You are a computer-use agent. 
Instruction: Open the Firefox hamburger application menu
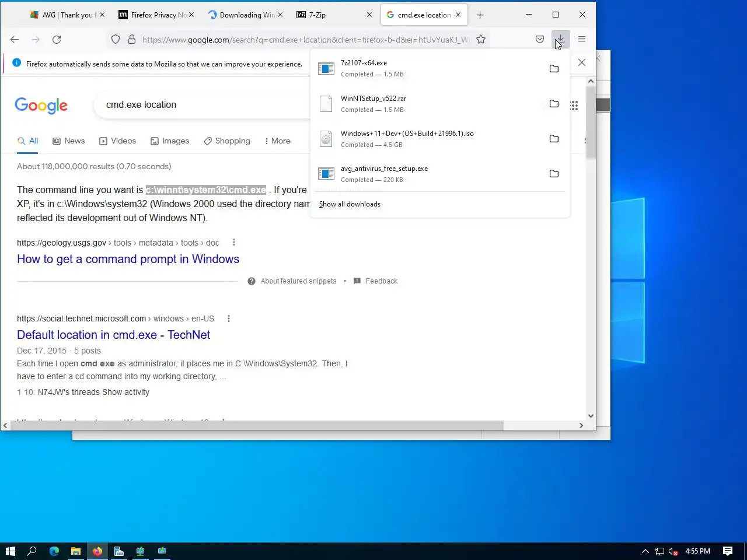[582, 39]
